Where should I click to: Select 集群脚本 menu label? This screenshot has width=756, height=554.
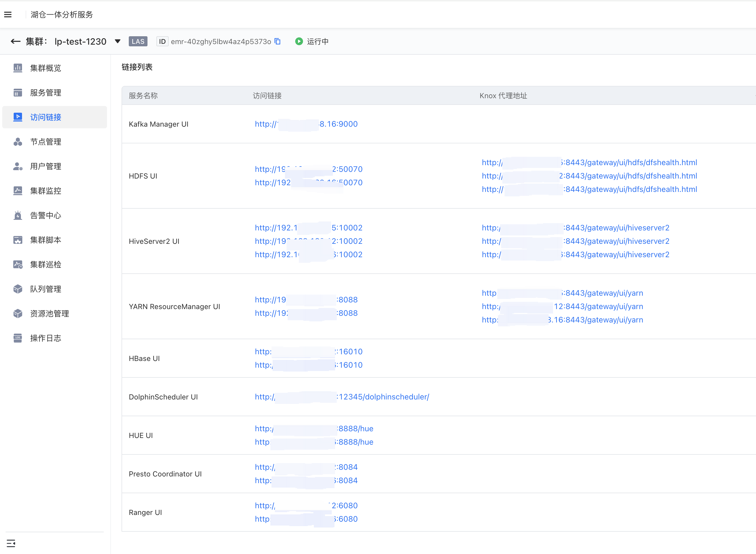(45, 240)
